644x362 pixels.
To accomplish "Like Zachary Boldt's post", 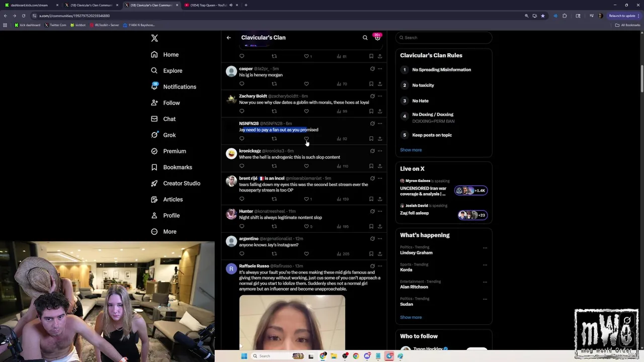I will coord(306,111).
